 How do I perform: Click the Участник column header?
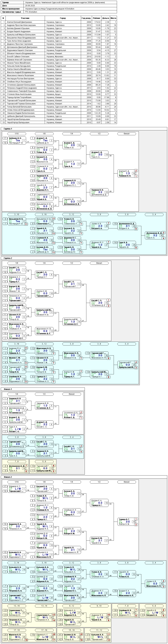(25, 18)
